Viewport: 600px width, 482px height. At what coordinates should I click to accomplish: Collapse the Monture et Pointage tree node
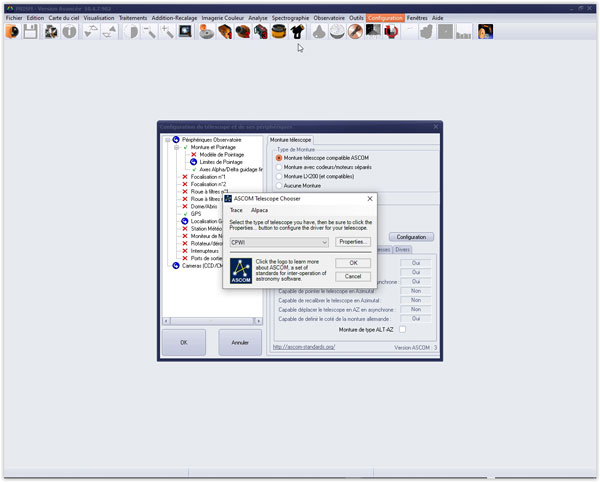click(175, 148)
